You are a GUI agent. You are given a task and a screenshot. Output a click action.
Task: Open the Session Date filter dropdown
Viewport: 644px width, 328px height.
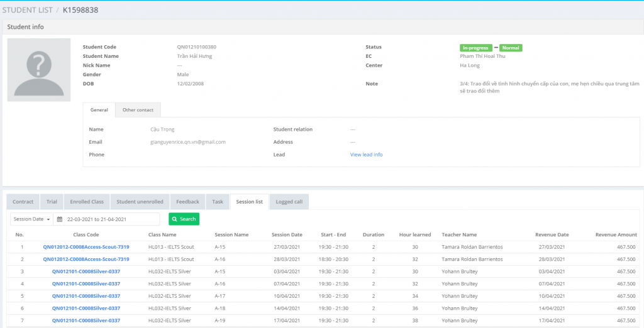click(x=31, y=219)
